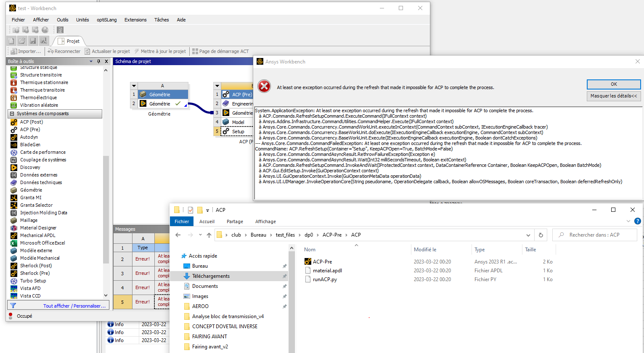Close the Boîte à outils panel
This screenshot has width=644, height=353.
click(x=106, y=61)
